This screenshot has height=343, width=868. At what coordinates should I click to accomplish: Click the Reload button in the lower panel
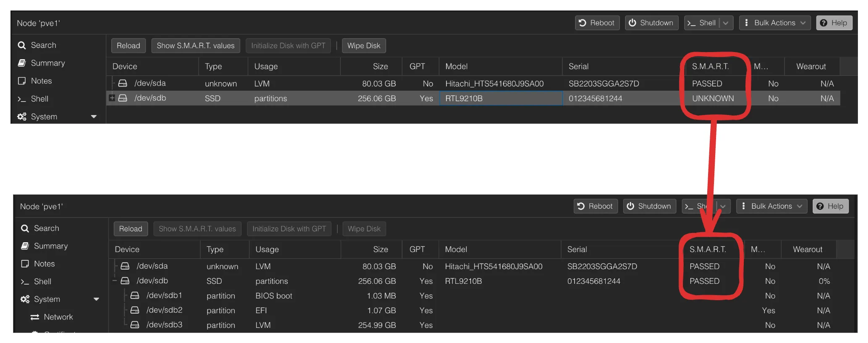(131, 229)
